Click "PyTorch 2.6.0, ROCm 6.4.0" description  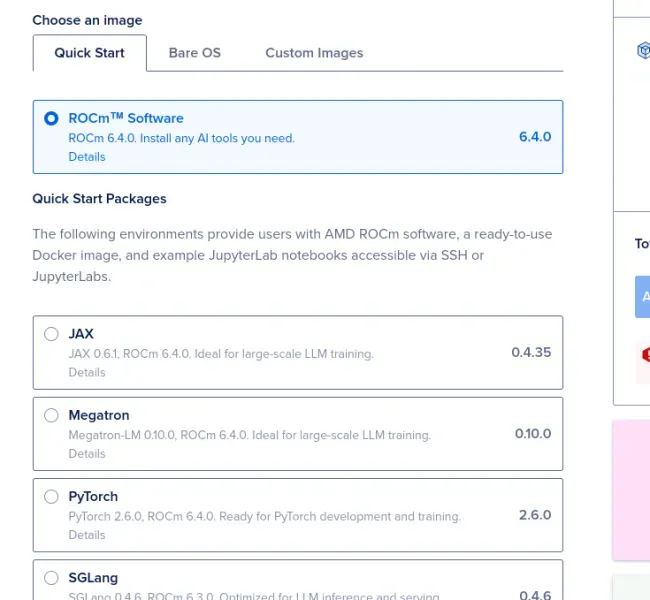point(264,516)
